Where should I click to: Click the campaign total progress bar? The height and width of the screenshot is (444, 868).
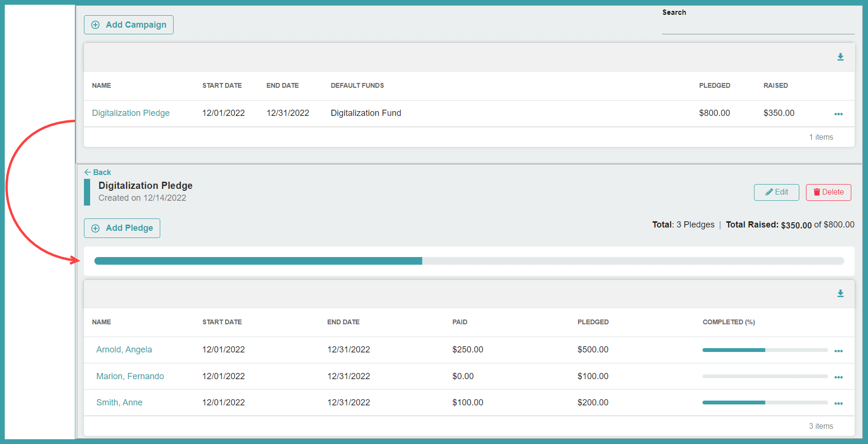[469, 261]
